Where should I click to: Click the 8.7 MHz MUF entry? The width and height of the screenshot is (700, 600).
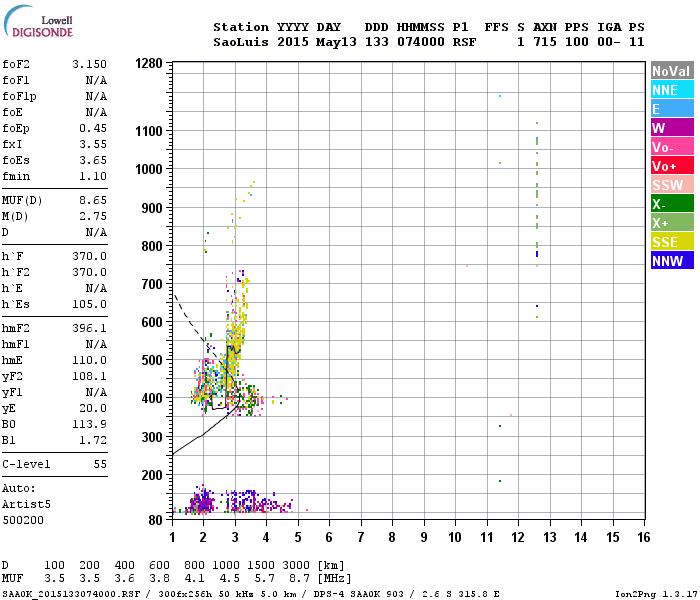click(x=300, y=579)
